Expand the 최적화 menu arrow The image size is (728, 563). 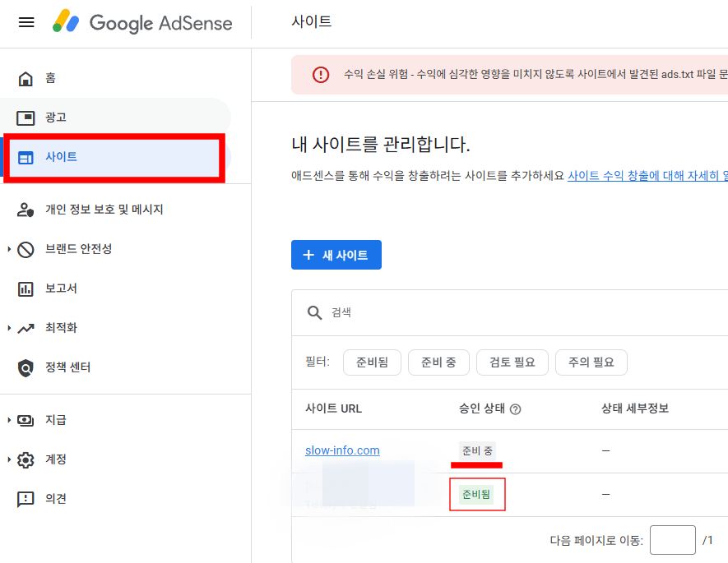9,328
